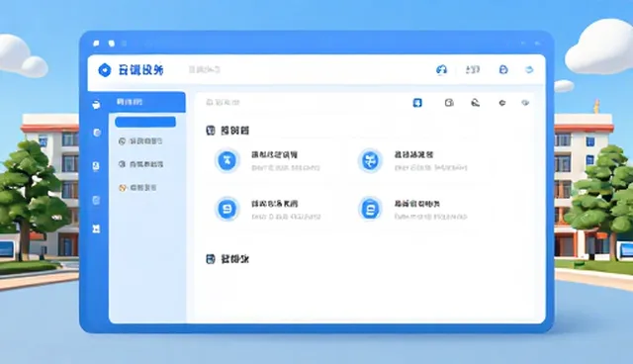Toggle the faded eye icon in the content toolbar

(x=525, y=103)
